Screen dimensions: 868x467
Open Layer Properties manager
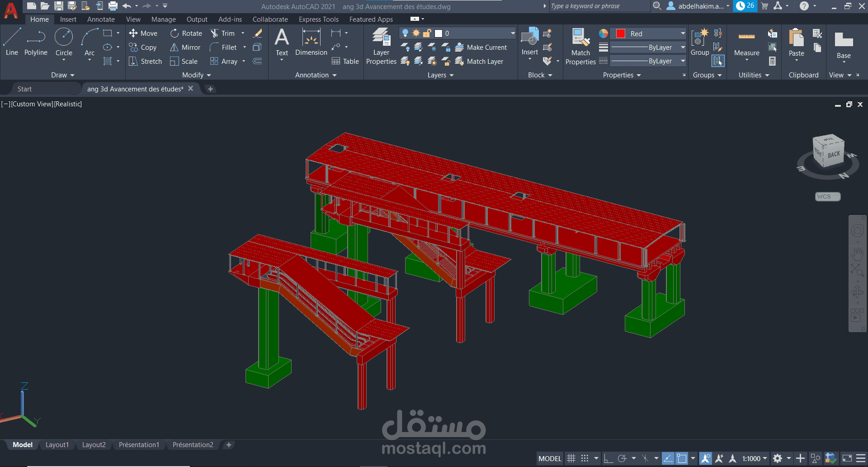(x=381, y=46)
